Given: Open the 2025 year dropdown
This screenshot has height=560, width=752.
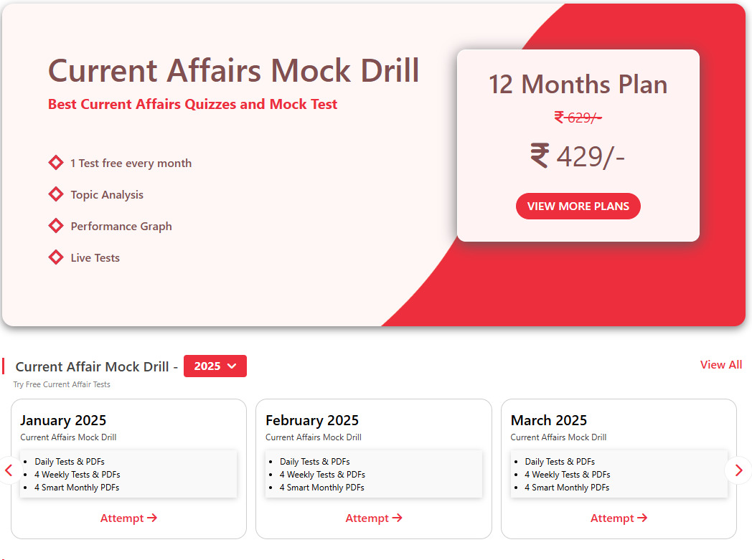Looking at the screenshot, I should [215, 366].
